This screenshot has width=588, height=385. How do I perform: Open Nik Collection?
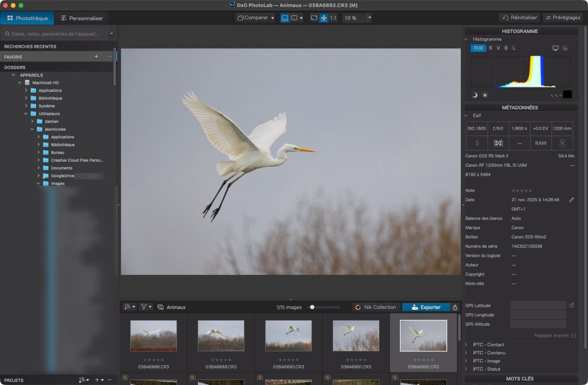tap(375, 307)
